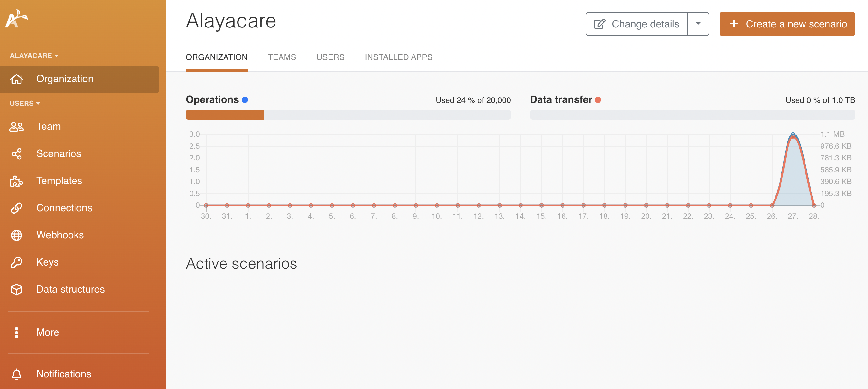Switch to the INSTALLED APPS tab
This screenshot has width=868, height=389.
399,57
